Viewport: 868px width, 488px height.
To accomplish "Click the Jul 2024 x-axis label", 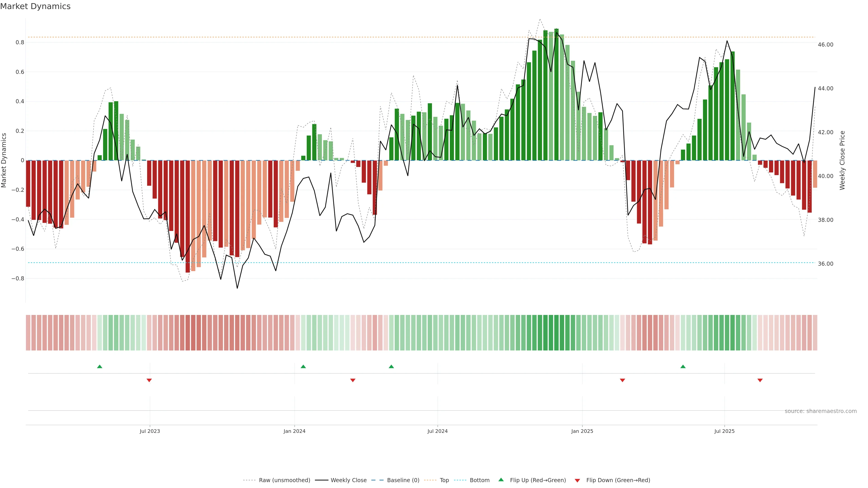I will [437, 431].
